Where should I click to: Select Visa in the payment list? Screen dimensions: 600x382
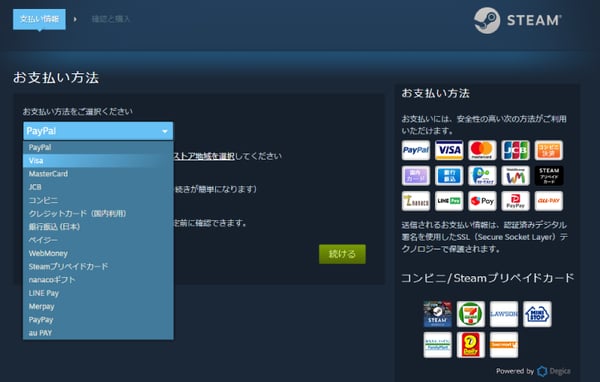click(98, 161)
